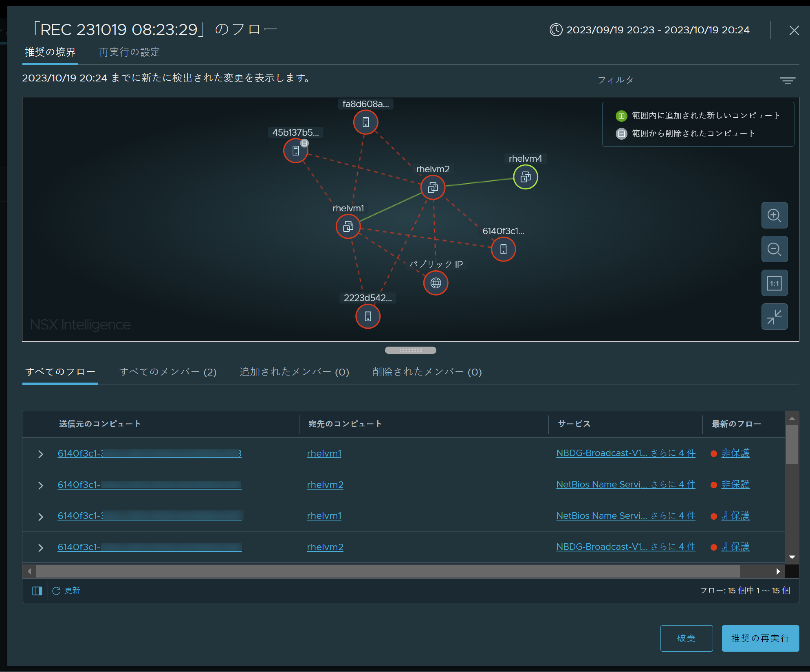Click the 45b137b5 node icon
The image size is (810, 672).
295,151
